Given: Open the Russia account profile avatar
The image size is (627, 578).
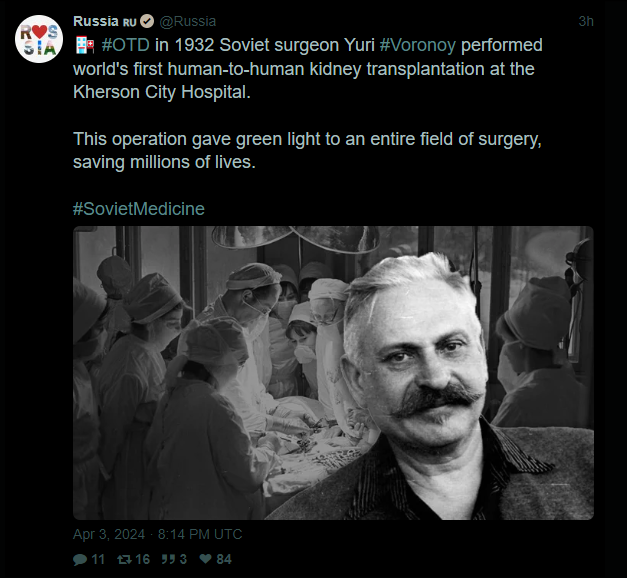Looking at the screenshot, I should (39, 39).
